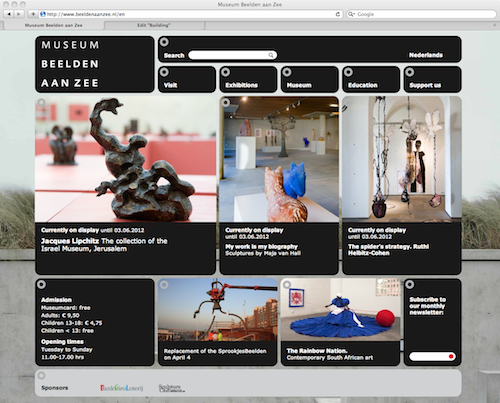The image size is (500, 403).
Task: Click the circle icon on the Museum tile
Action: point(287,72)
